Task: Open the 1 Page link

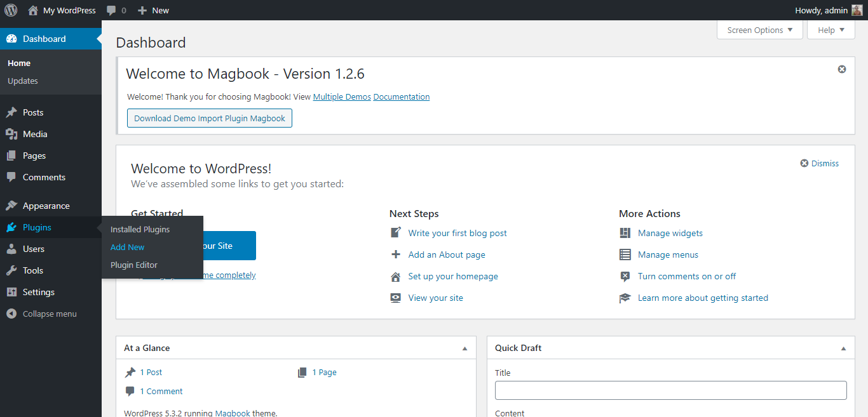Action: (325, 373)
